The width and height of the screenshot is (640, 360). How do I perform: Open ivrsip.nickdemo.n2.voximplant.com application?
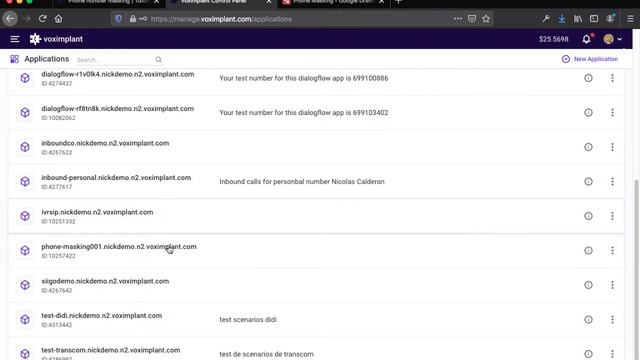click(97, 212)
